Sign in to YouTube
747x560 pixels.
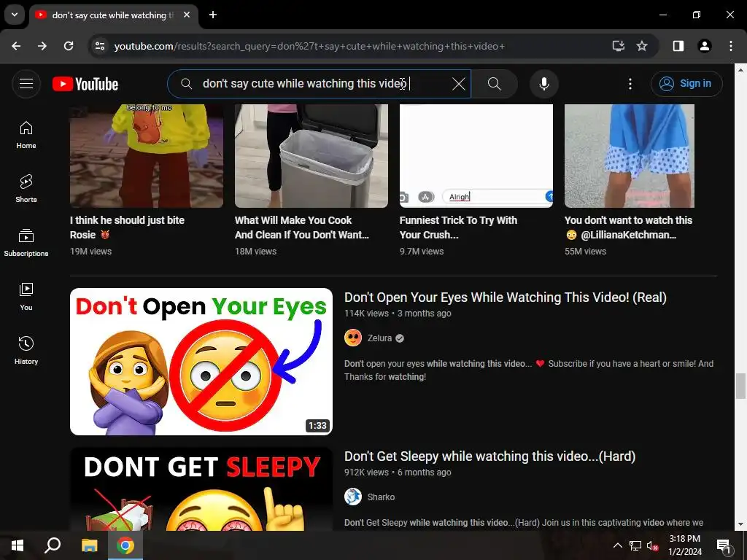(686, 84)
